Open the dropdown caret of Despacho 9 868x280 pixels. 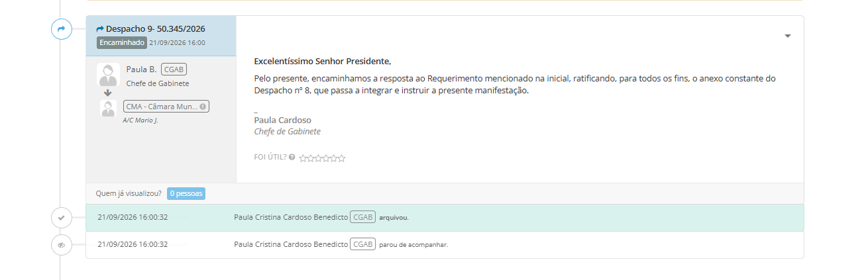tap(788, 36)
